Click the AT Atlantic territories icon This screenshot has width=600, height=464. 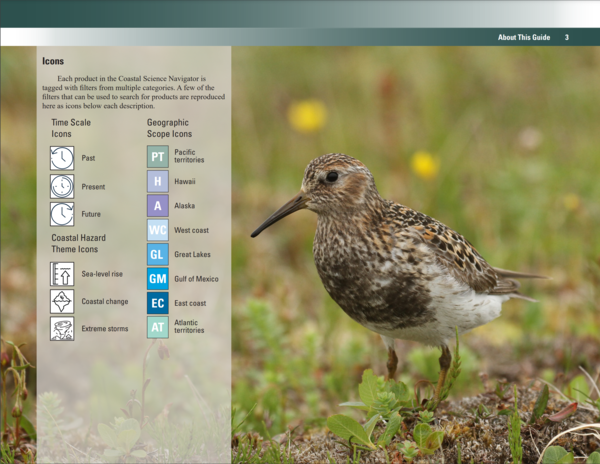pos(158,327)
